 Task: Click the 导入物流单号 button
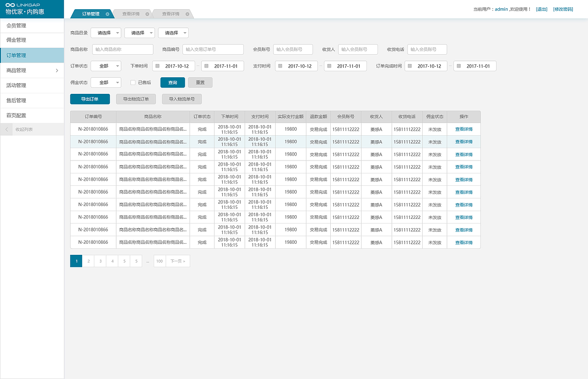click(182, 99)
